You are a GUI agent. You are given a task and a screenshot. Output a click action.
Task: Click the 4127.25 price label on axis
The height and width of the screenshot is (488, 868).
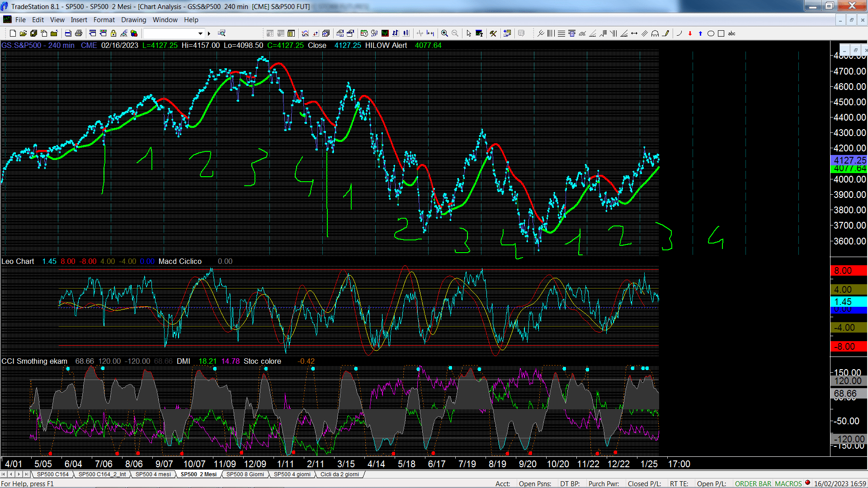pyautogui.click(x=849, y=160)
